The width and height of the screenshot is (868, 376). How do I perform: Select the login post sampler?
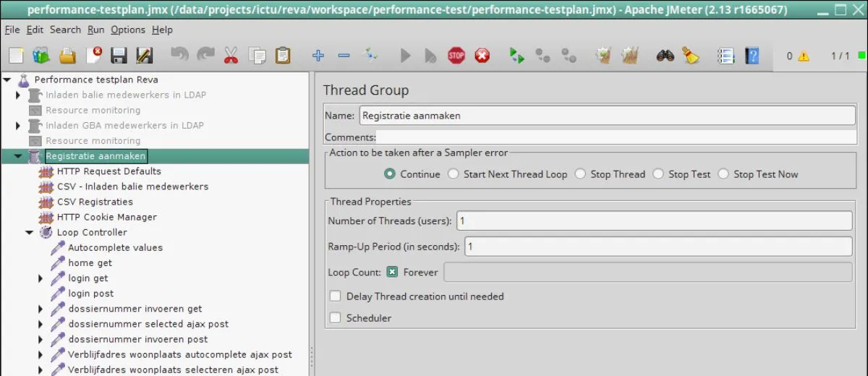90,293
